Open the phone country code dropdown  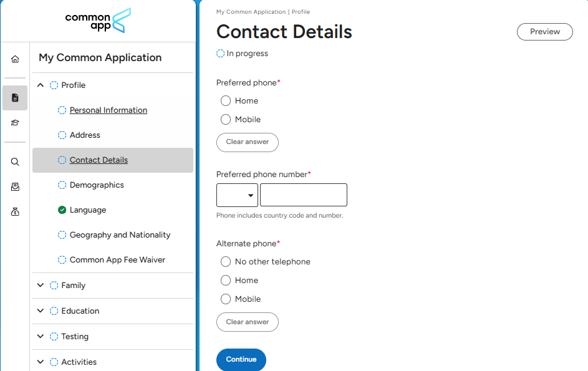tap(237, 195)
